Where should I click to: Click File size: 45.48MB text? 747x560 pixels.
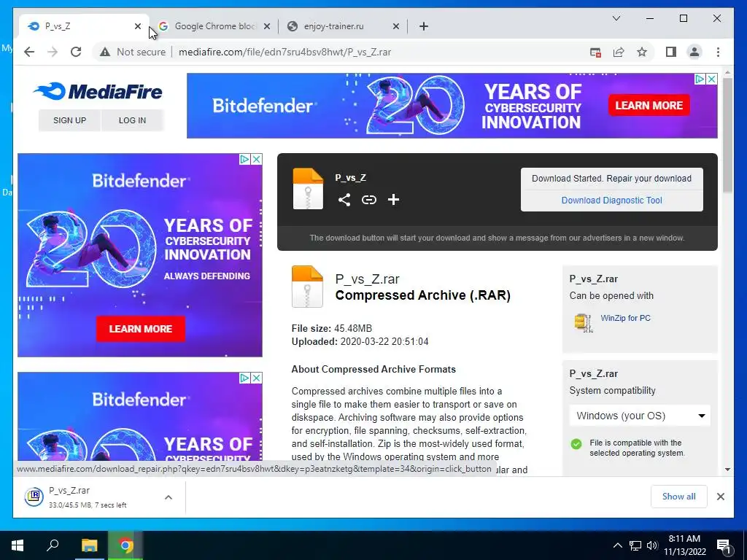[332, 328]
